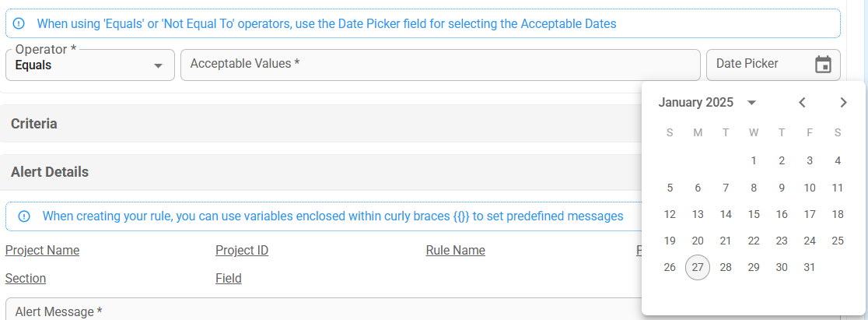The width and height of the screenshot is (868, 320).
Task: Click the info icon in operators notice
Action: (19, 23)
